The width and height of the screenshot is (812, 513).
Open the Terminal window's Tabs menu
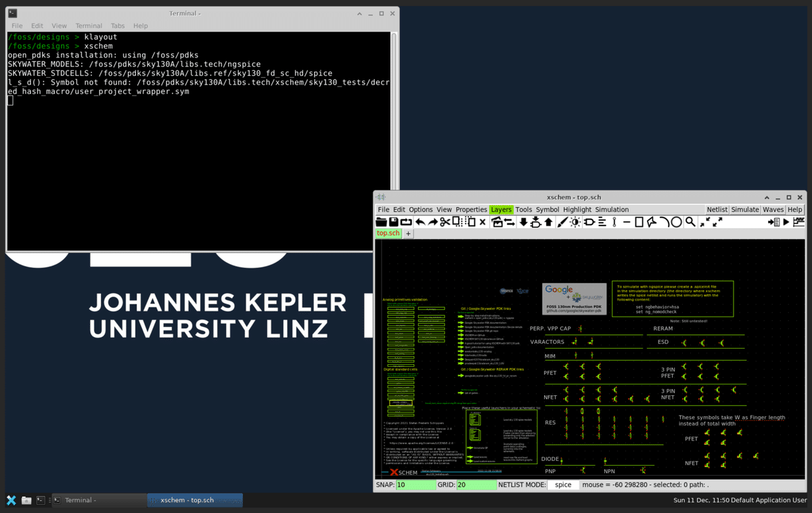[118, 26]
